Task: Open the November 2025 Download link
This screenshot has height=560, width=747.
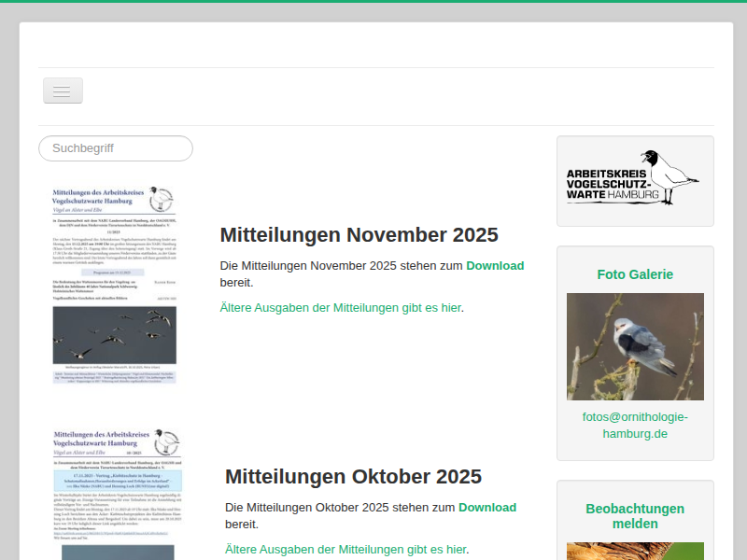Action: pos(495,265)
